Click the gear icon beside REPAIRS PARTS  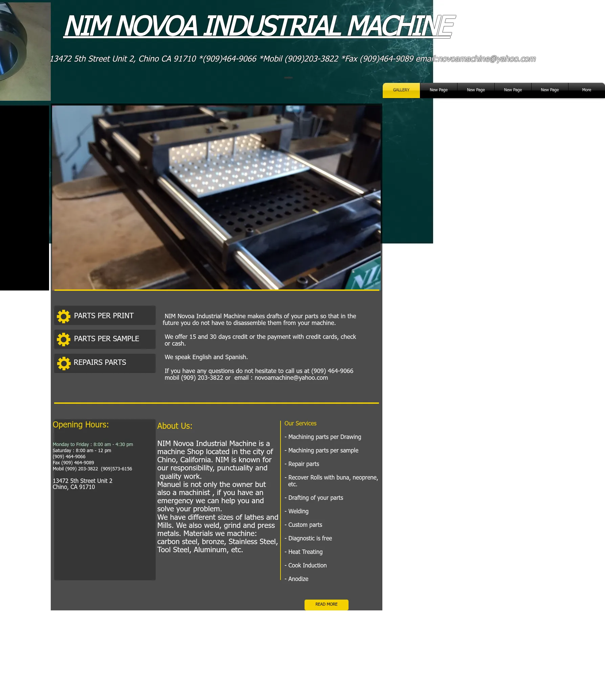63,363
